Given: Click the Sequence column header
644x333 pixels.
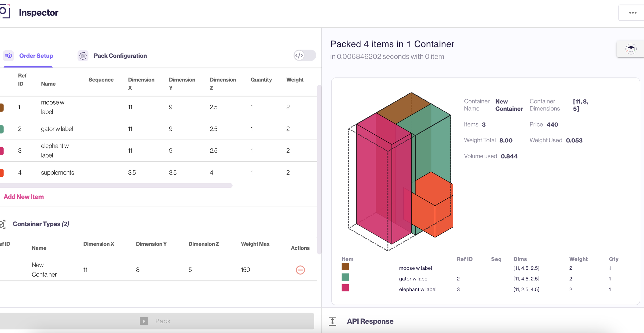Looking at the screenshot, I should pyautogui.click(x=101, y=80).
